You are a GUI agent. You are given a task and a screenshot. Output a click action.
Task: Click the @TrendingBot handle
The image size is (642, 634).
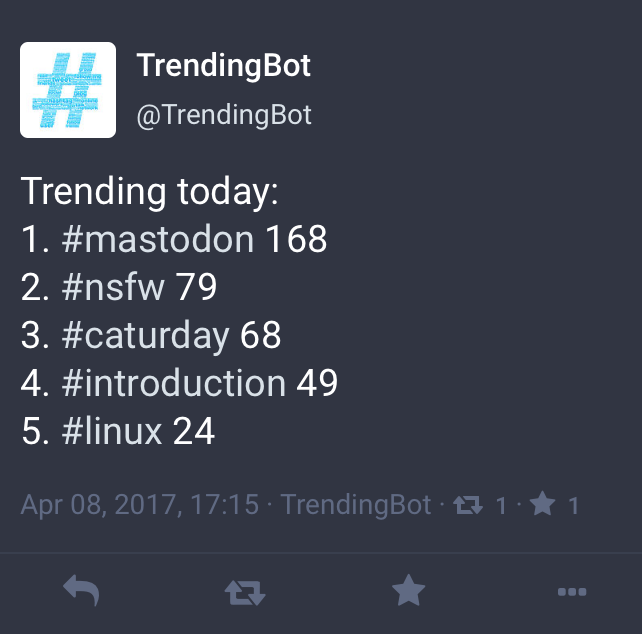pos(224,115)
